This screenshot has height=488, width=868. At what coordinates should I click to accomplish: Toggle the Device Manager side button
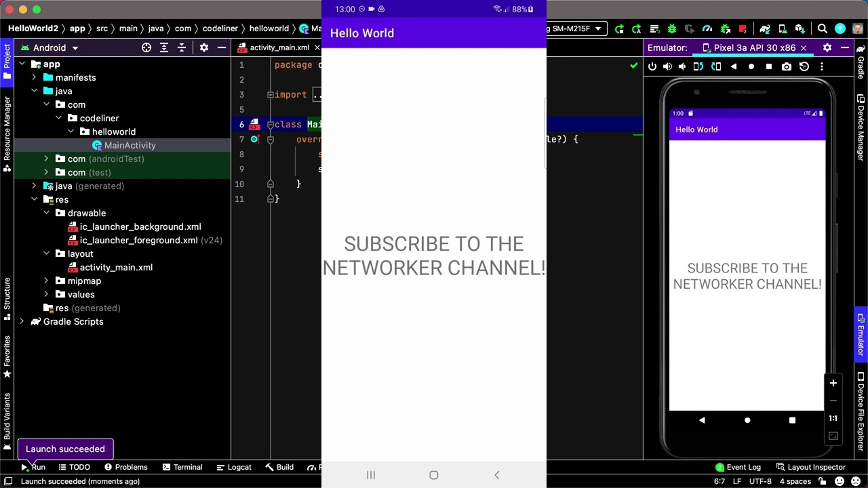click(861, 127)
